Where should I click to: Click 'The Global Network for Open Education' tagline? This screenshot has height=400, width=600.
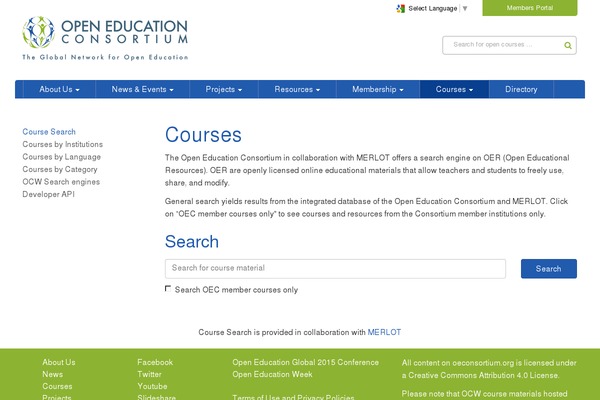tap(105, 57)
